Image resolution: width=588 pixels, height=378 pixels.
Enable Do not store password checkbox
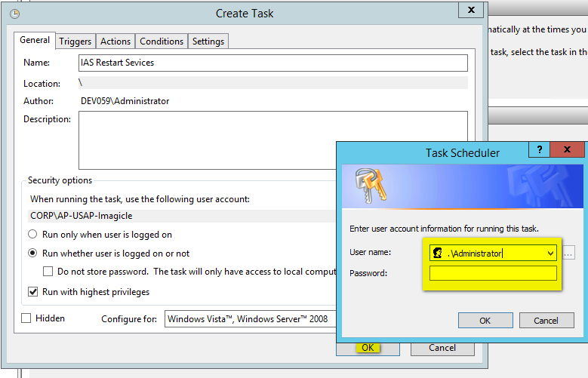click(48, 272)
